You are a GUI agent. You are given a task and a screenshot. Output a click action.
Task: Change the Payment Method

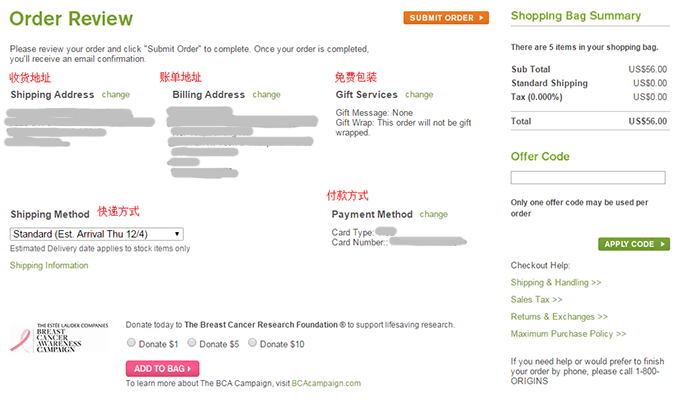tap(434, 214)
